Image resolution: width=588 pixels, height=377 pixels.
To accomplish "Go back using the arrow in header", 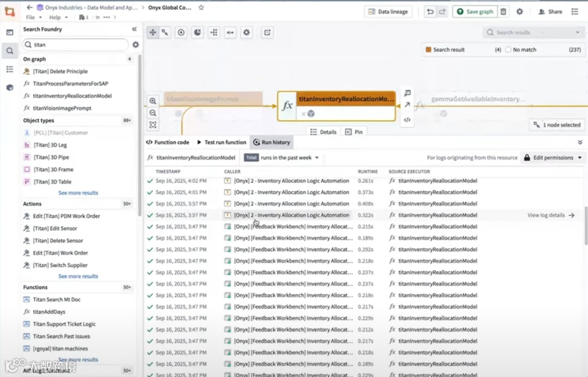I will 29,8.
